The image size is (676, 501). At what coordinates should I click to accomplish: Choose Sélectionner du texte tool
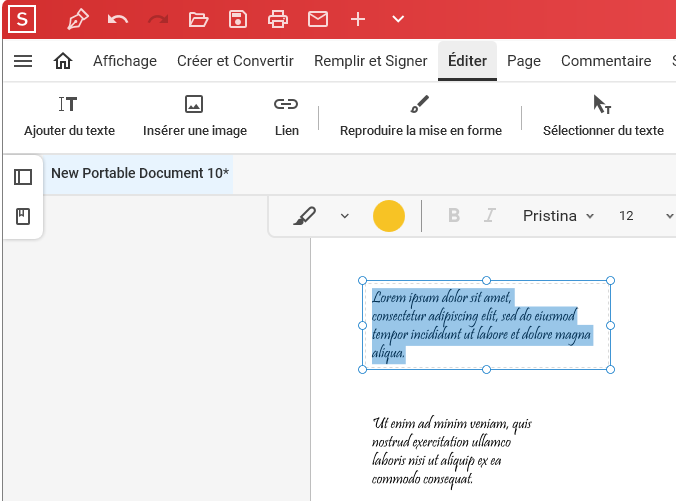coord(603,116)
